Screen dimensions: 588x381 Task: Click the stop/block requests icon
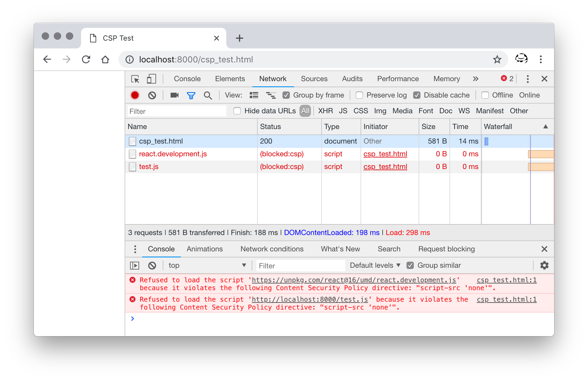(x=152, y=95)
